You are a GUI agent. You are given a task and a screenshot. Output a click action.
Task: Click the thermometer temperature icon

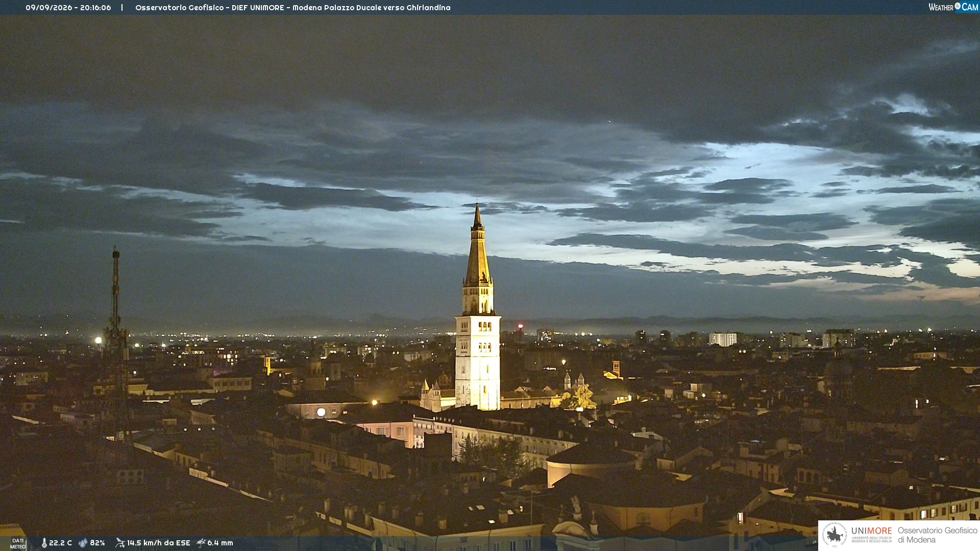[44, 543]
